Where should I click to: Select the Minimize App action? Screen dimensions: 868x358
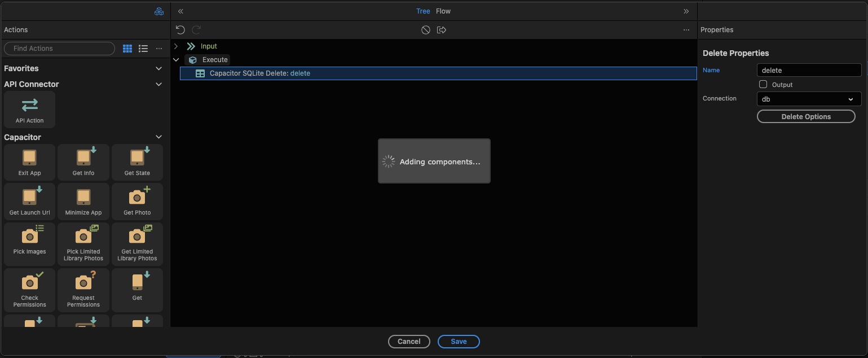83,202
